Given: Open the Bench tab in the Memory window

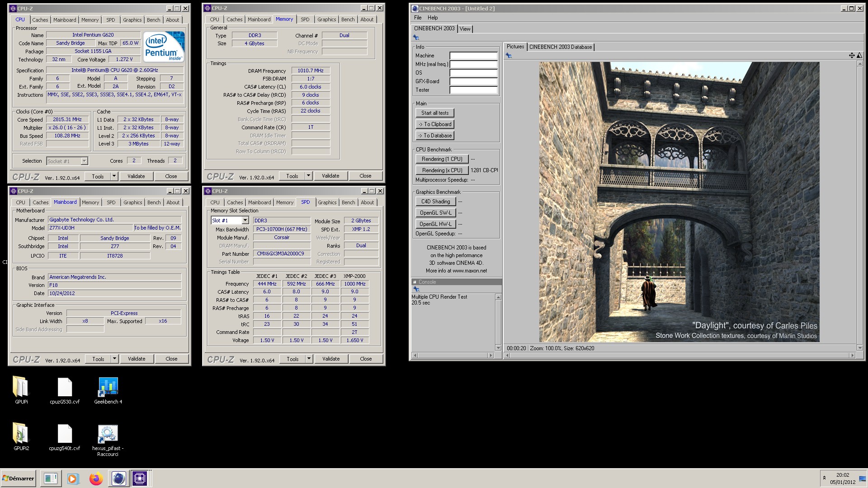Looking at the screenshot, I should point(348,19).
